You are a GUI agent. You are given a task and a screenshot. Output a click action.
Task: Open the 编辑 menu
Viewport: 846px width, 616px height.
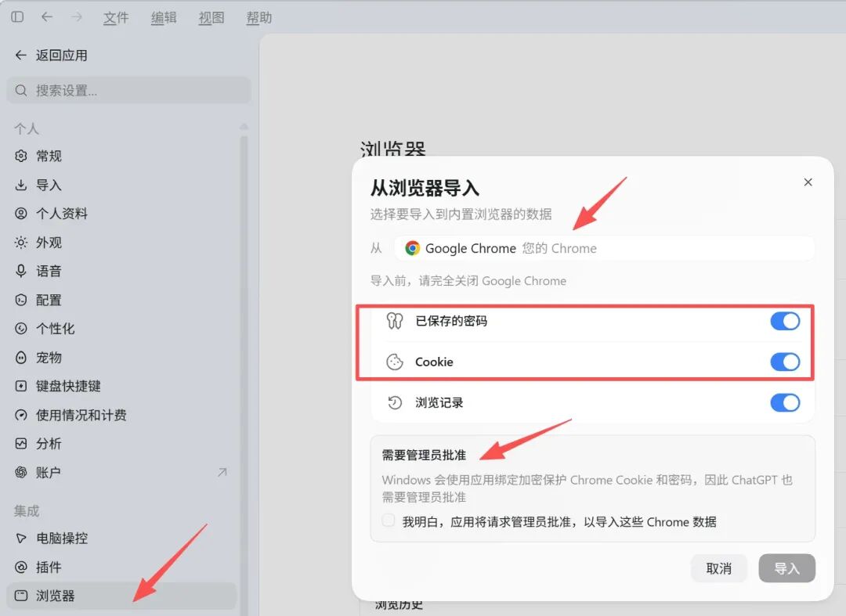164,18
